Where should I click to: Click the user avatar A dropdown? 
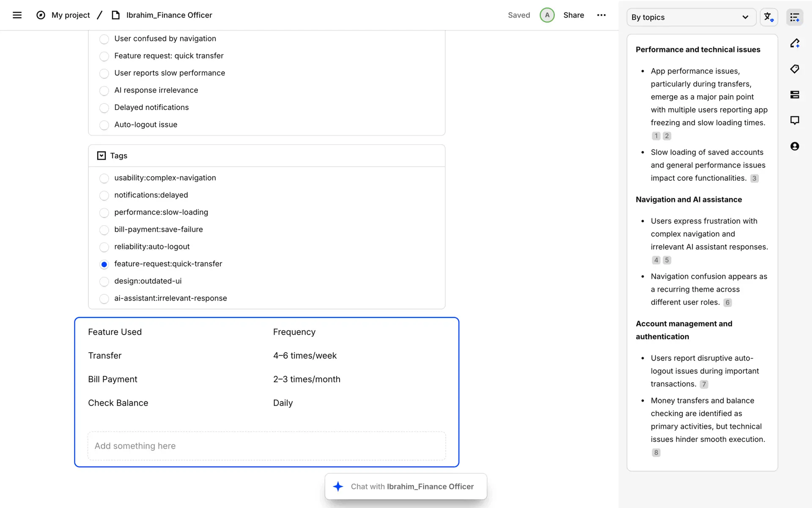(x=547, y=15)
